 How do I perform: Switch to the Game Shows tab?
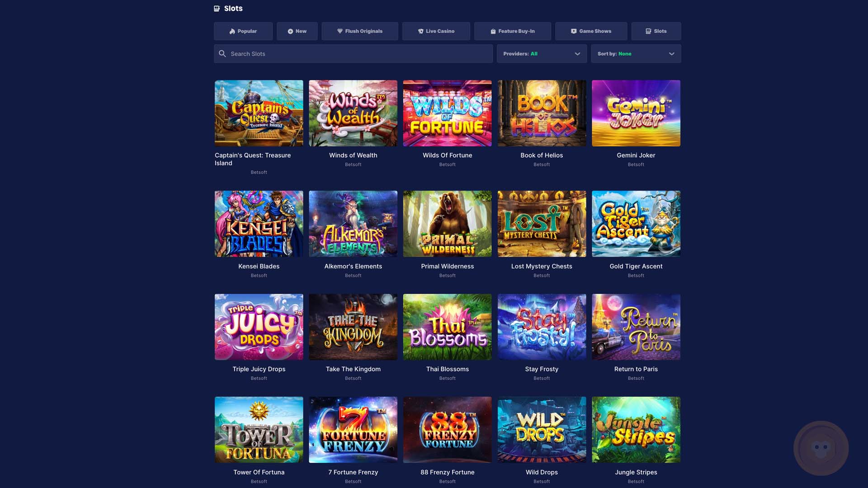591,31
